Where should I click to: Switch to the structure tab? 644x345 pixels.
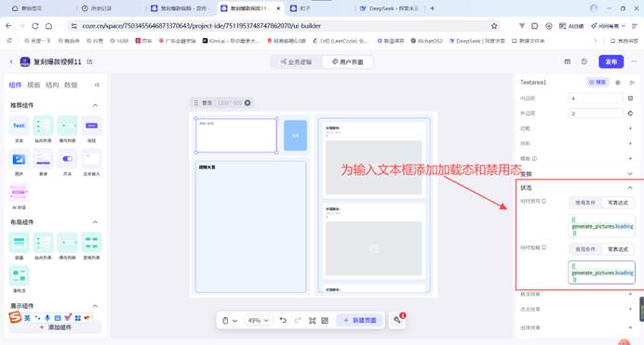[x=52, y=85]
